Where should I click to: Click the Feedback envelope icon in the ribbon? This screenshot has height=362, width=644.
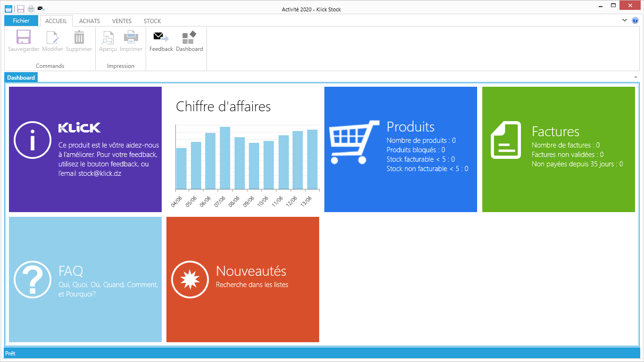pos(161,38)
